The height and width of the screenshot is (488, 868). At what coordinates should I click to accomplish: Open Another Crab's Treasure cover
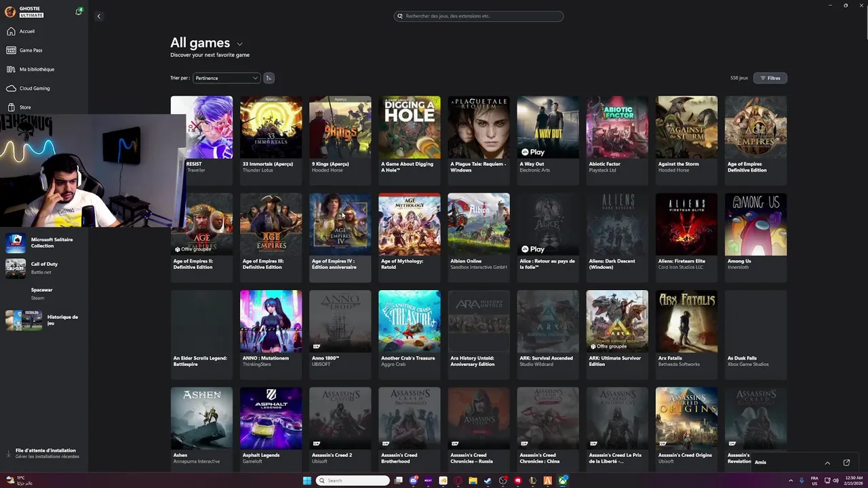click(410, 321)
